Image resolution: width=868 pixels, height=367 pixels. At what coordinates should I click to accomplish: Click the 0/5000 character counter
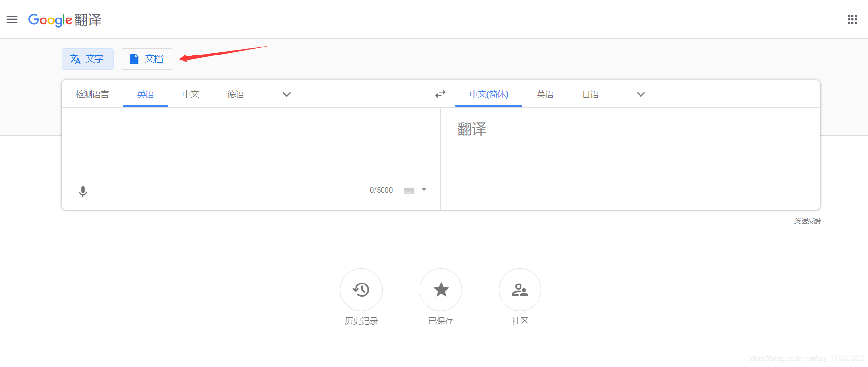coord(381,190)
